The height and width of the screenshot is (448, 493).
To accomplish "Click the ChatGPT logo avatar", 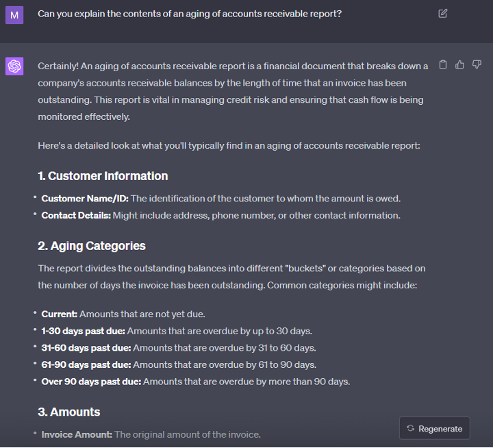I will (14, 66).
